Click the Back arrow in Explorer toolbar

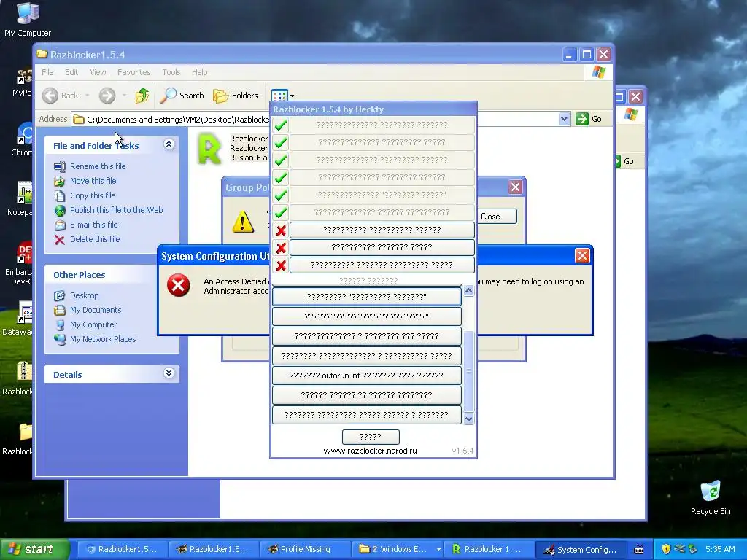50,96
